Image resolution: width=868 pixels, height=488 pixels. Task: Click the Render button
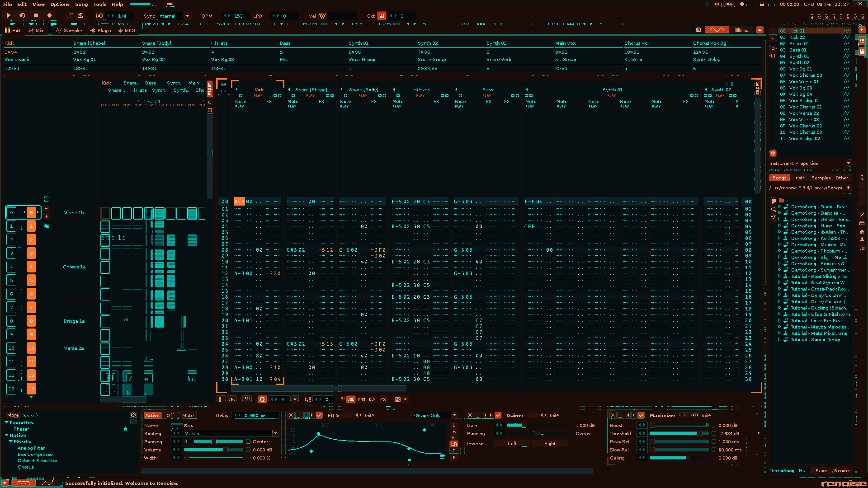coord(842,471)
